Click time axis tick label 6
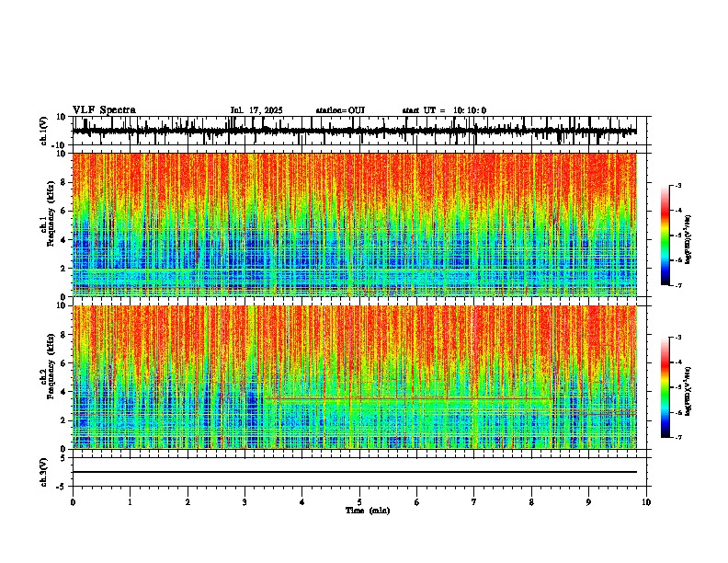728x563 pixels. pos(417,502)
